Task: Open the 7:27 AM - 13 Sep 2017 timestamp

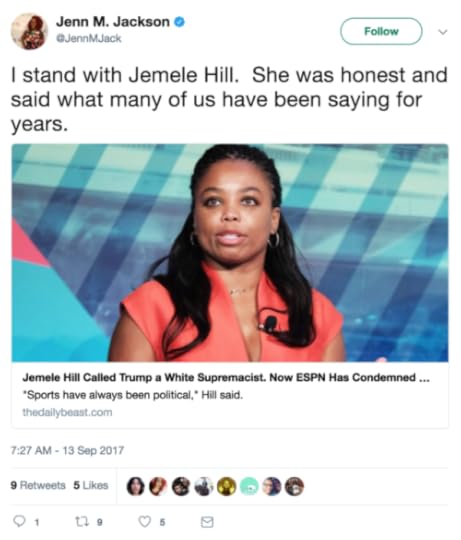Action: coord(67,450)
